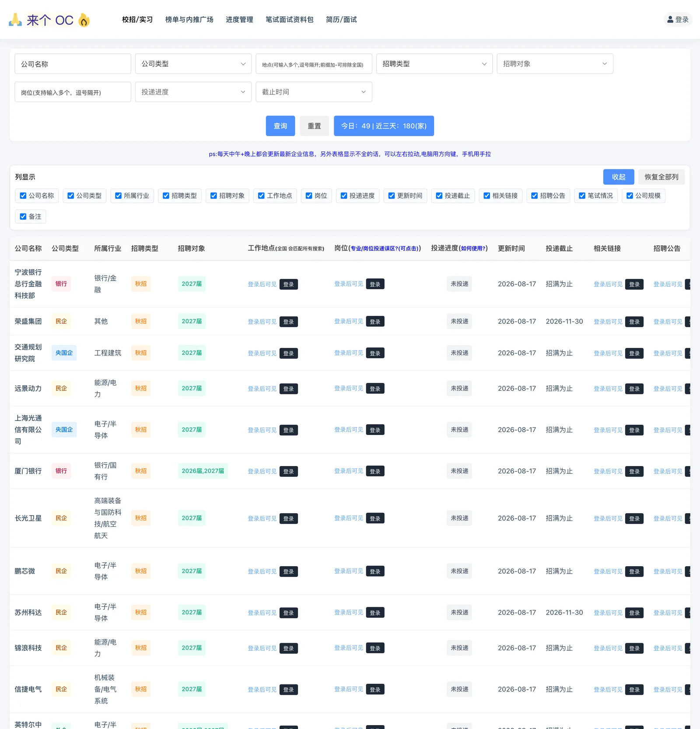Click 登录 in 上海光通信 row 相关链接 cell

click(x=634, y=430)
